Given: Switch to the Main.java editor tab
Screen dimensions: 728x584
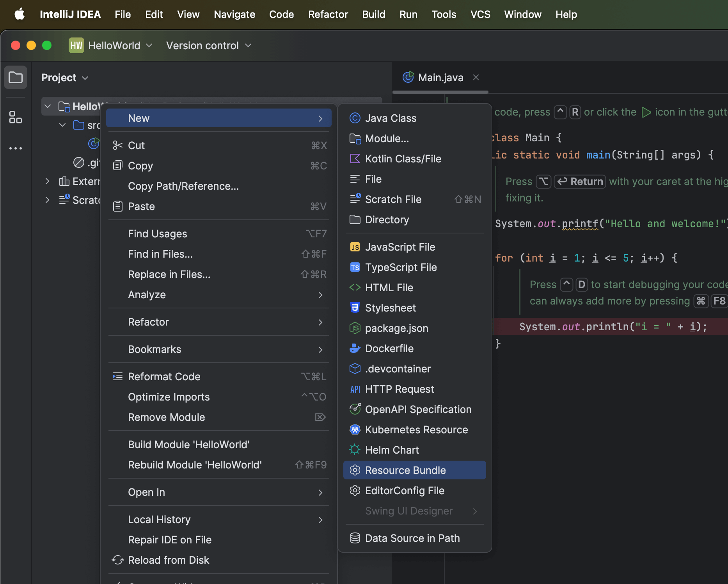Looking at the screenshot, I should click(x=440, y=78).
